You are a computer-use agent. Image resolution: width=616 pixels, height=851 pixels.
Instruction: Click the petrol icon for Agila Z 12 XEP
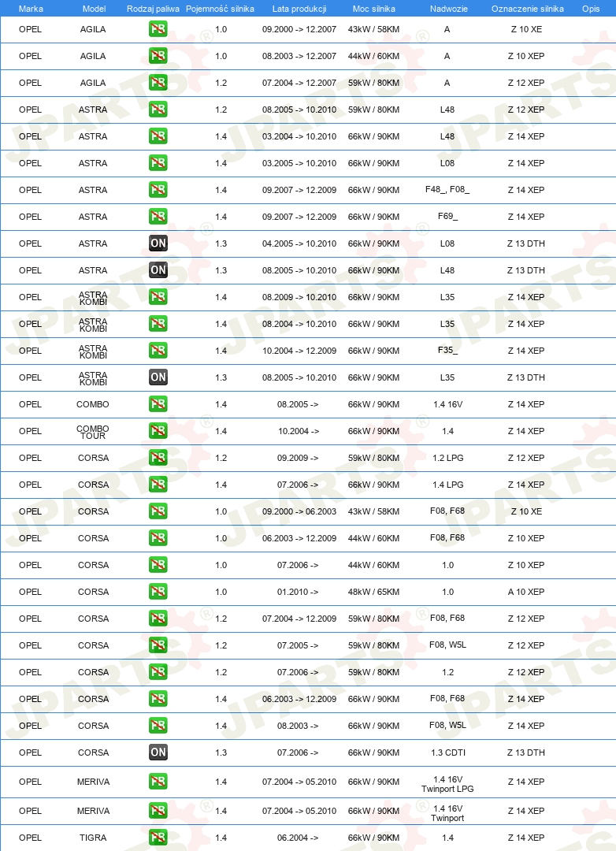[x=158, y=83]
